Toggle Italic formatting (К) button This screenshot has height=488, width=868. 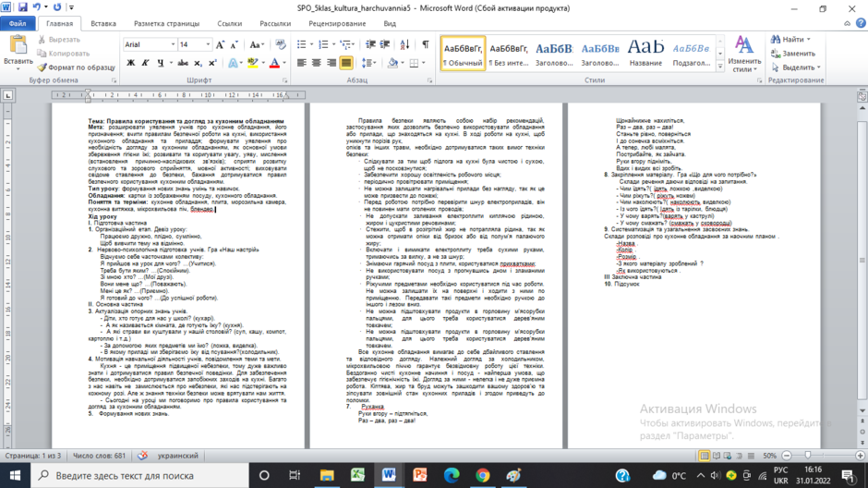point(145,63)
